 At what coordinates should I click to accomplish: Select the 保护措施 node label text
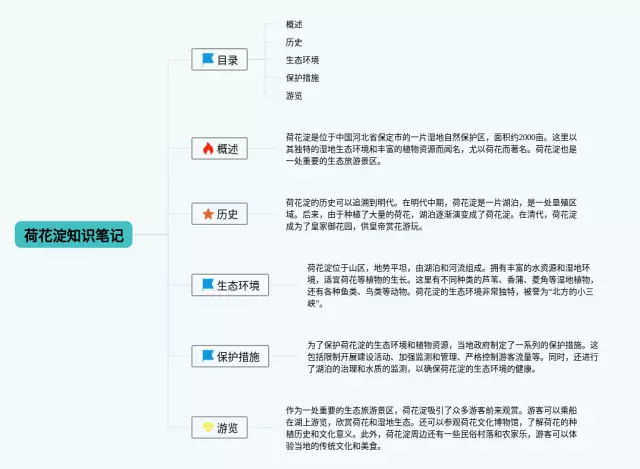pos(238,357)
